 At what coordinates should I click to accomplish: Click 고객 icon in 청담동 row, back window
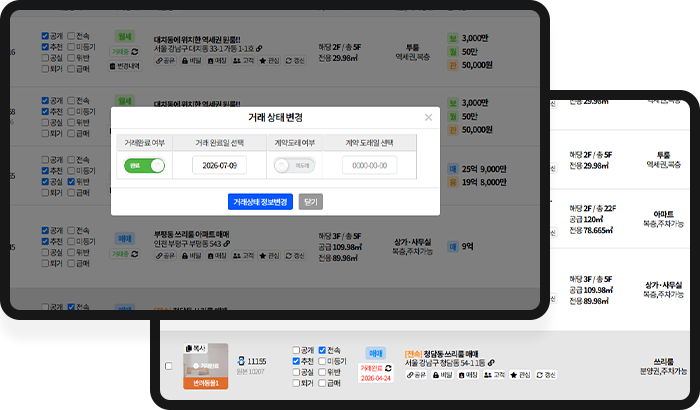pyautogui.click(x=494, y=375)
